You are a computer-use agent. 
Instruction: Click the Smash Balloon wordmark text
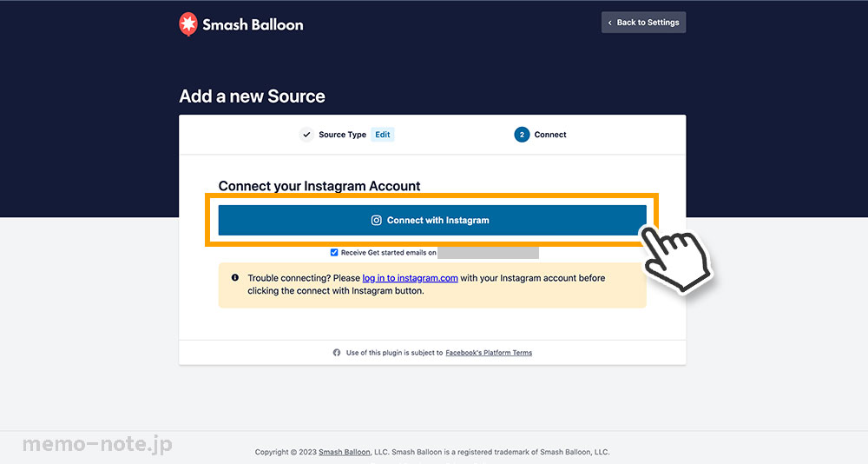pyautogui.click(x=253, y=24)
